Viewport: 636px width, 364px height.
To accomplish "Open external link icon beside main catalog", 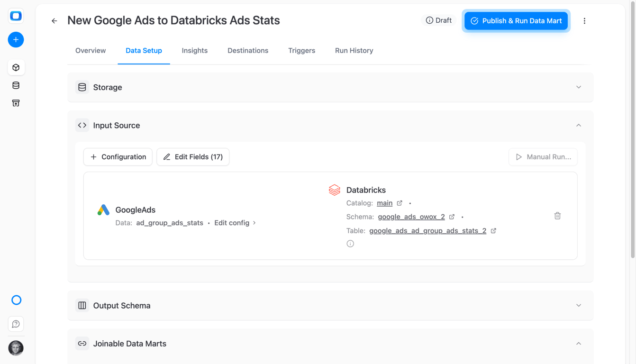I will 400,203.
